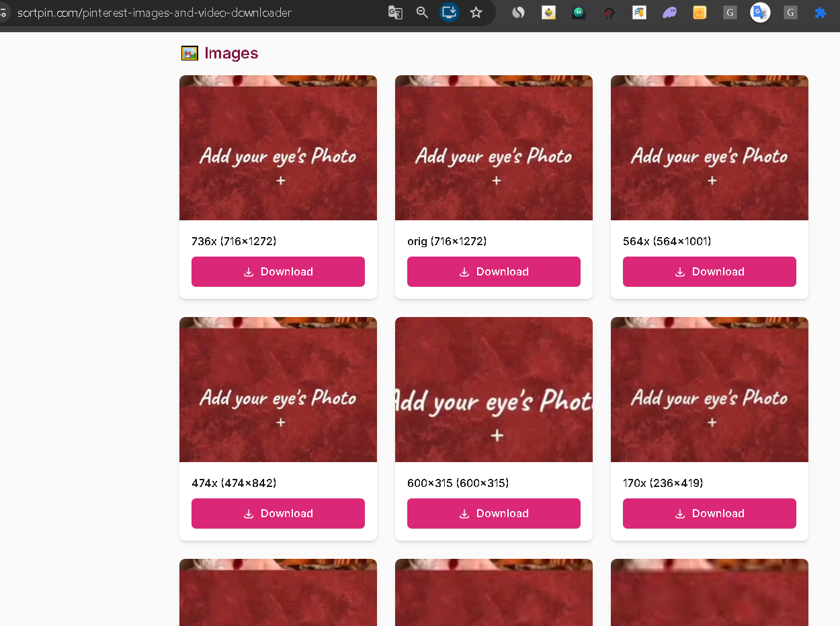The width and height of the screenshot is (840, 626).
Task: Click the 736x image thumbnail
Action: click(x=278, y=148)
